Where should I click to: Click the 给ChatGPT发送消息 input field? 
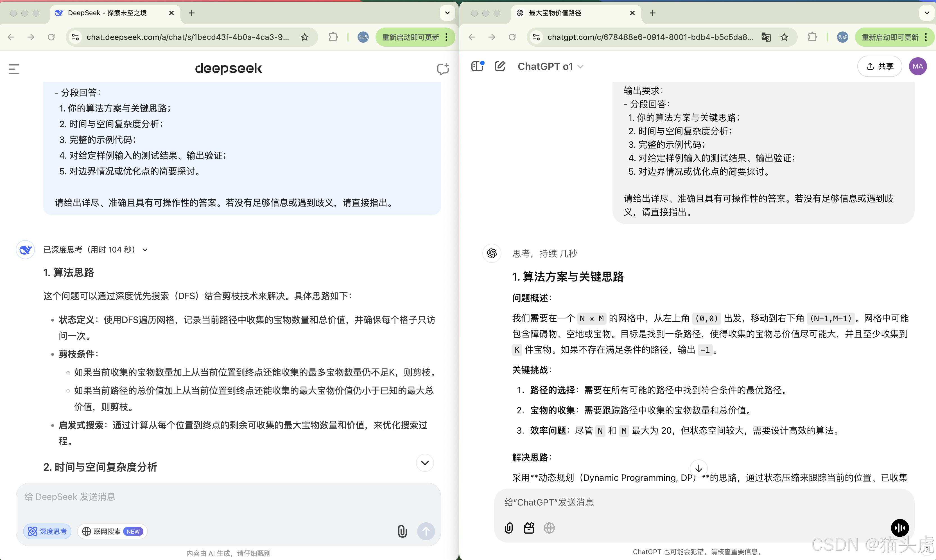point(642,502)
